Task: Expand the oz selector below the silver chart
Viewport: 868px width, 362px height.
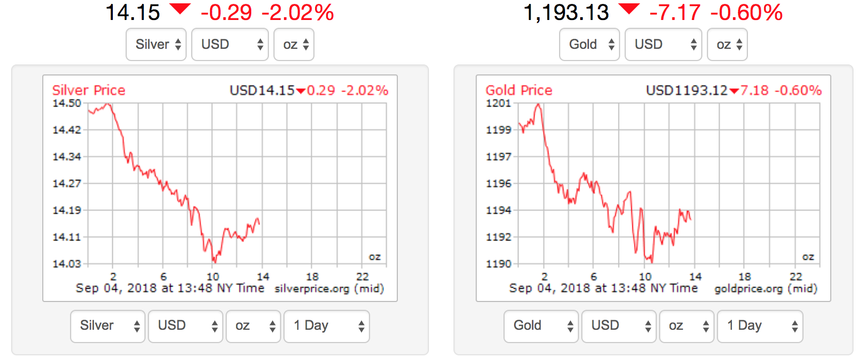Action: click(253, 326)
